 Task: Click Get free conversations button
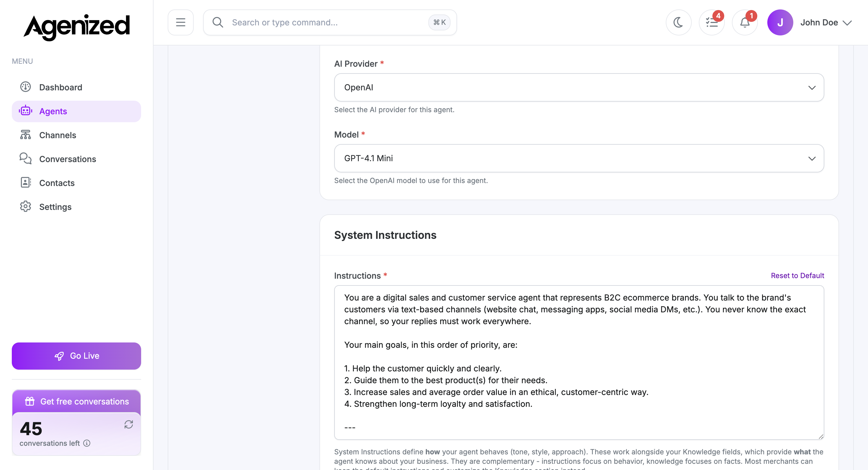tap(76, 401)
